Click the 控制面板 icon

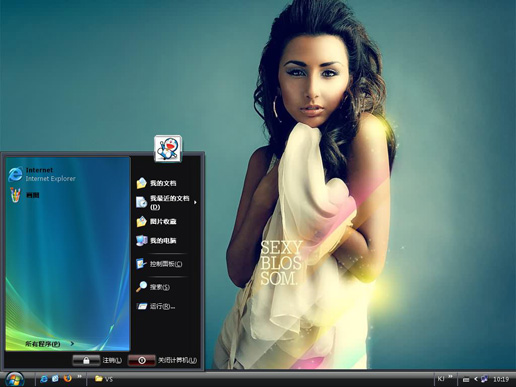(141, 264)
